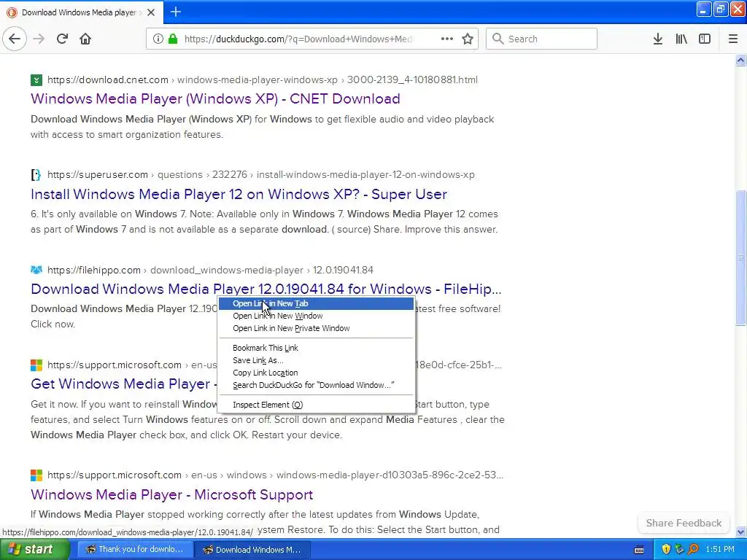Screen dimensions: 747x560
Task: Show site information icon in address bar
Action: (x=158, y=39)
